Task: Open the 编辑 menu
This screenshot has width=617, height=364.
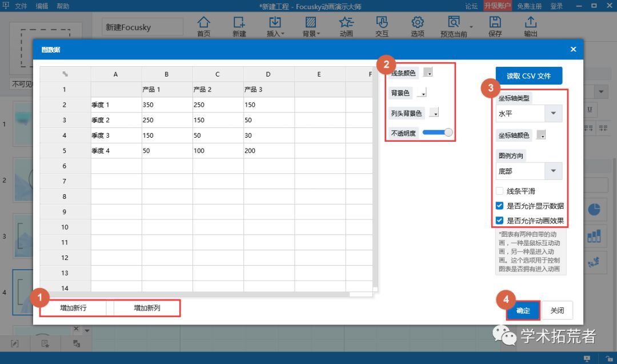Action: click(x=42, y=6)
